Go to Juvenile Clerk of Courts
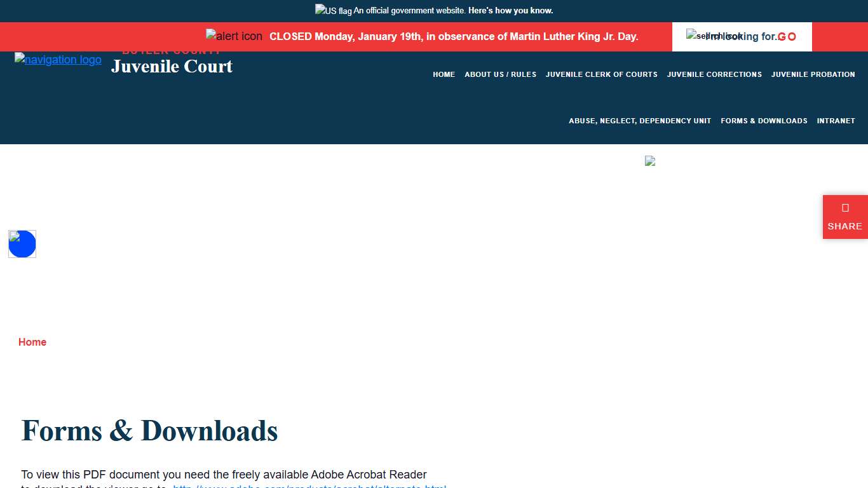The width and height of the screenshot is (868, 488). tap(601, 74)
